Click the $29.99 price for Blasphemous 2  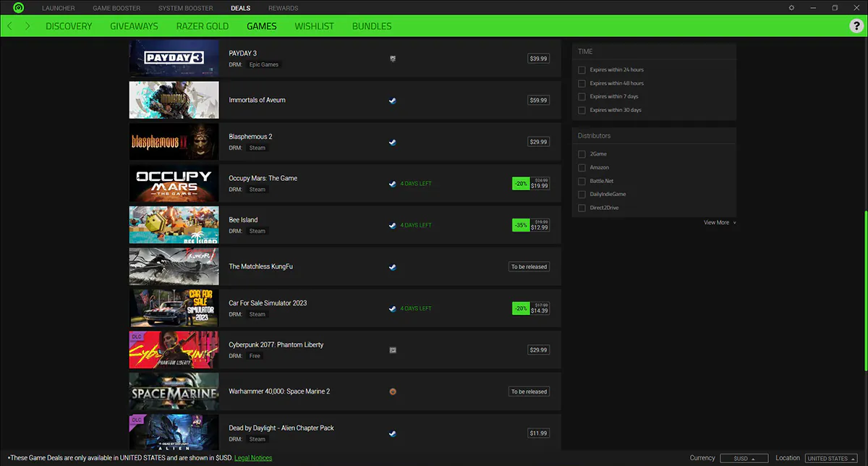[x=538, y=143]
